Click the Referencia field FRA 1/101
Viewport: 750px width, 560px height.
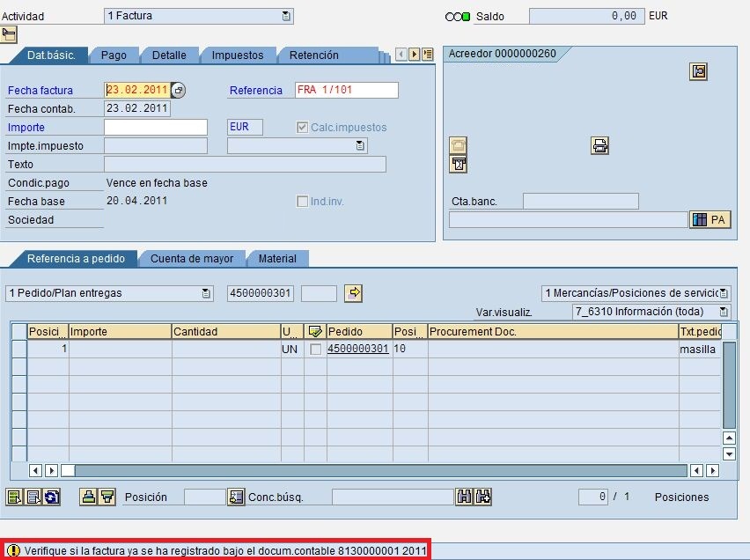(x=346, y=90)
